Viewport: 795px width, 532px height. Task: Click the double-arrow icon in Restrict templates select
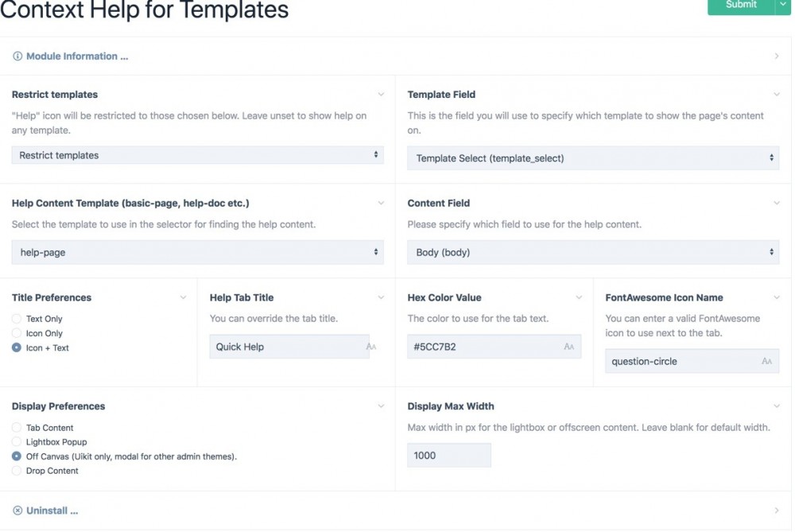point(377,155)
